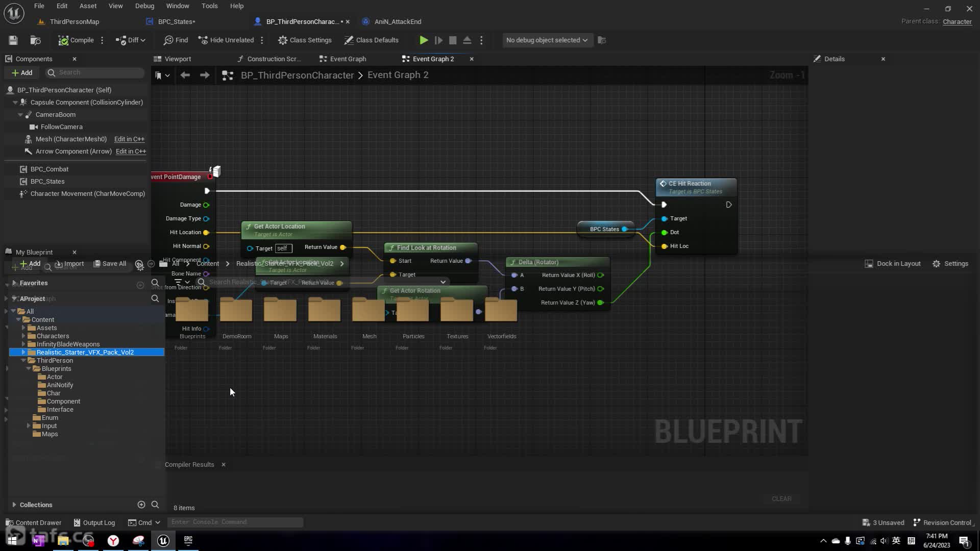This screenshot has width=980, height=551.
Task: Open Class Defaults
Action: coord(371,40)
